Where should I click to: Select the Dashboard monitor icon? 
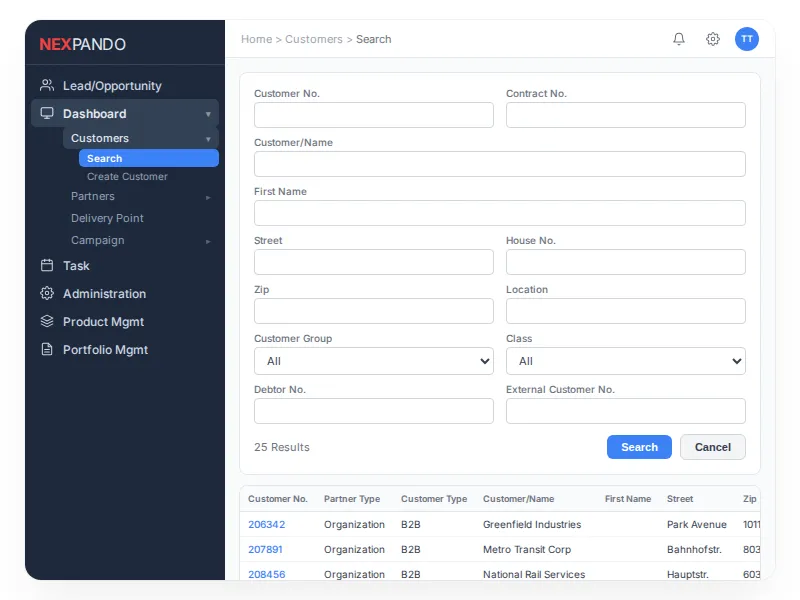click(x=45, y=113)
